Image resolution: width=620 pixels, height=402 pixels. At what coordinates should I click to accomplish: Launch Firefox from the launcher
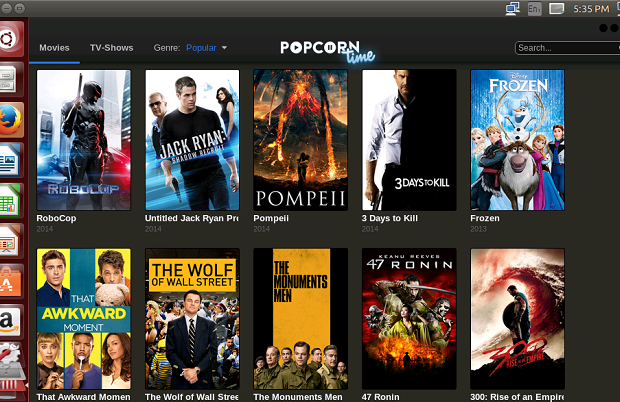pos(11,120)
